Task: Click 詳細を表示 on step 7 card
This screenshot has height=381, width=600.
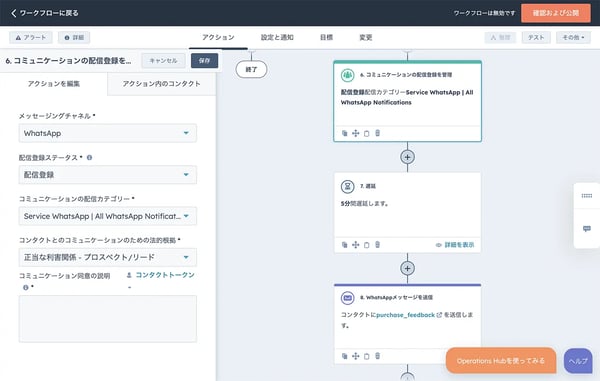Action: [x=455, y=245]
